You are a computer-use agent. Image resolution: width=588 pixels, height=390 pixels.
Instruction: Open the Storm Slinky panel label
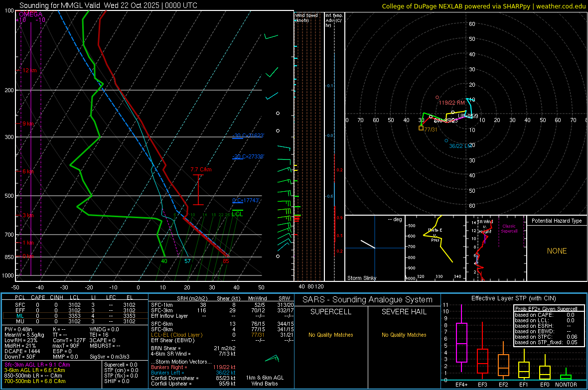point(361,278)
